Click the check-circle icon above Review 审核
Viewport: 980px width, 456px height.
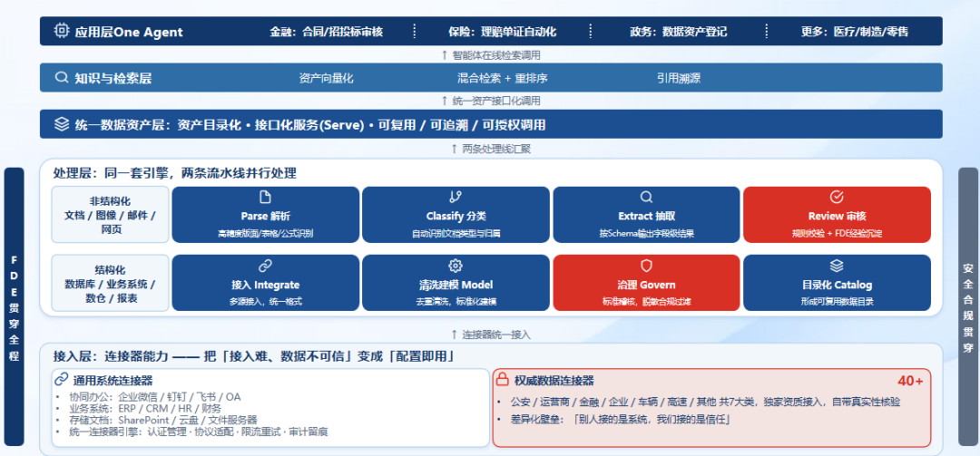coord(837,198)
